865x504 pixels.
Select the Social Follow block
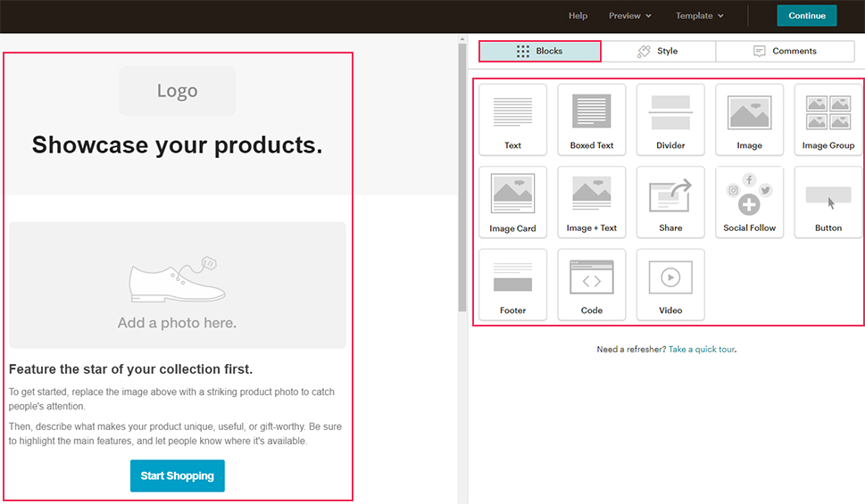point(749,202)
